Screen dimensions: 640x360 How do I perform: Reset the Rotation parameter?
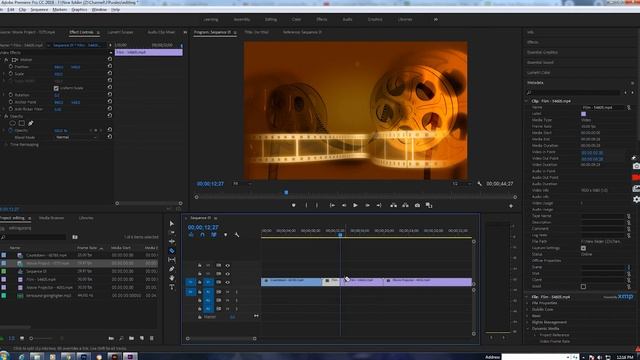(109, 95)
